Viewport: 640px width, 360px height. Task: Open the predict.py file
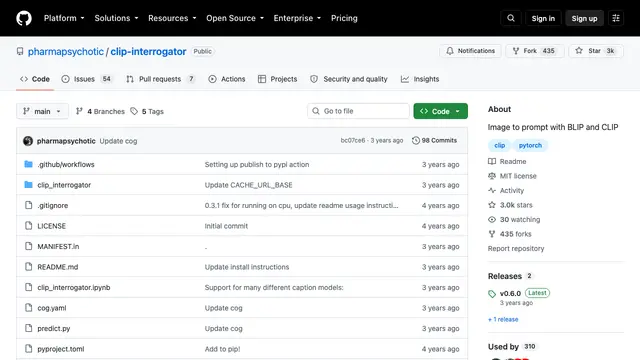[54, 329]
